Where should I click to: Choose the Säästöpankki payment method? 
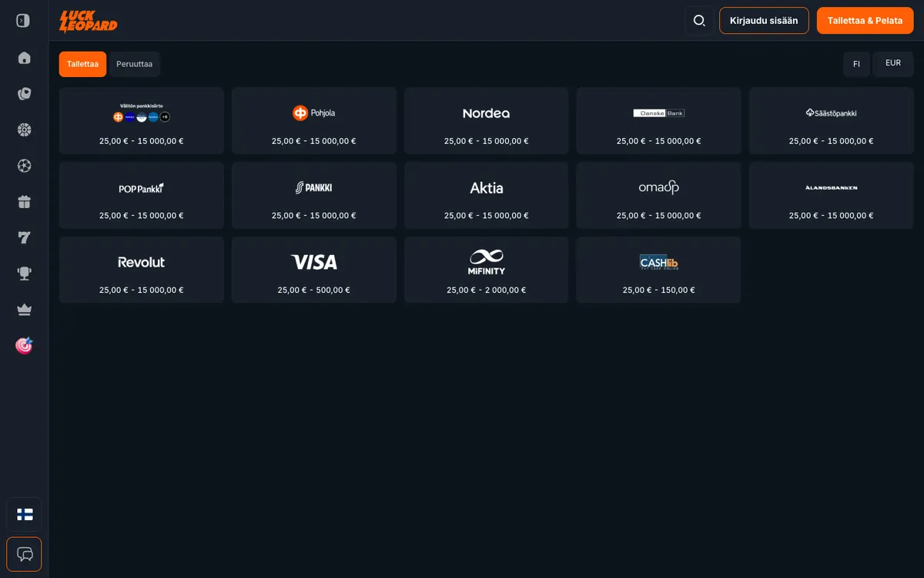832,120
